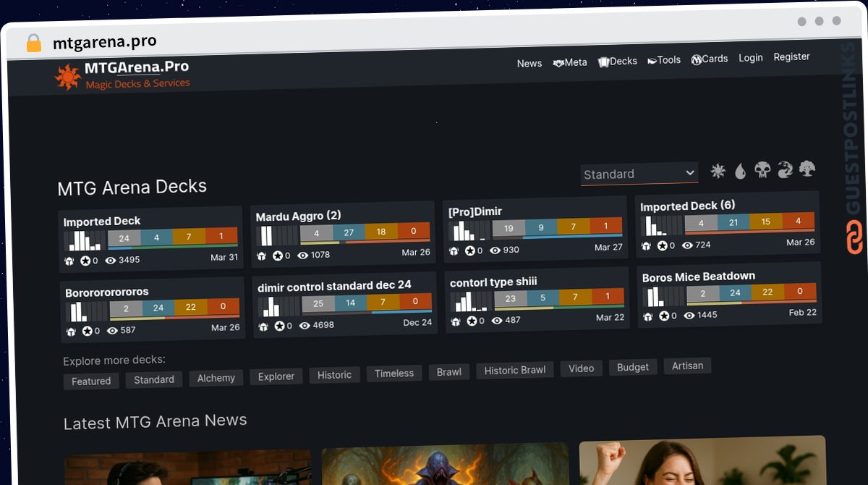This screenshot has height=485, width=868.
Task: Select the Historic Brawl decks tag
Action: (515, 371)
